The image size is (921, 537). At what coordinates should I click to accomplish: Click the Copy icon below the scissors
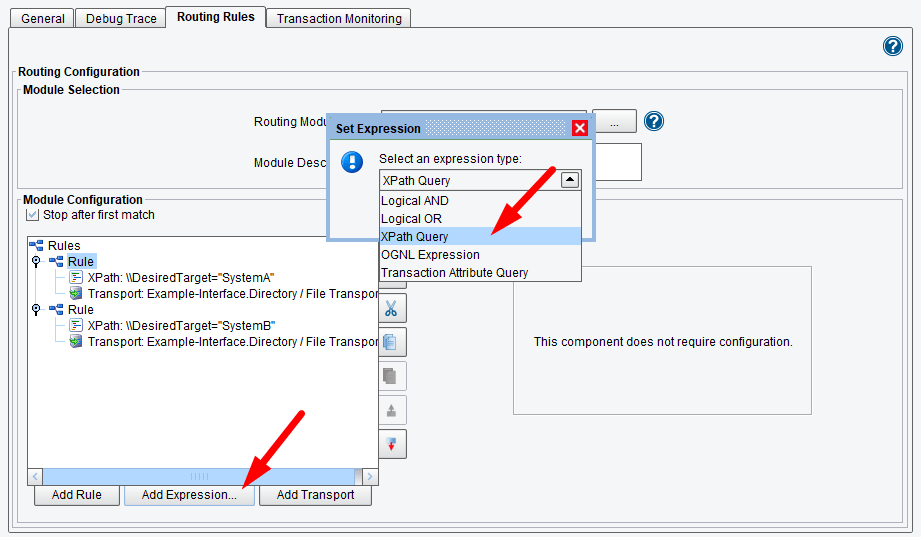391,342
